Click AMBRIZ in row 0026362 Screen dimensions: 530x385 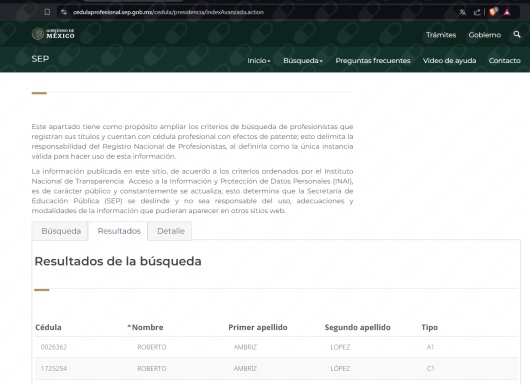245,347
